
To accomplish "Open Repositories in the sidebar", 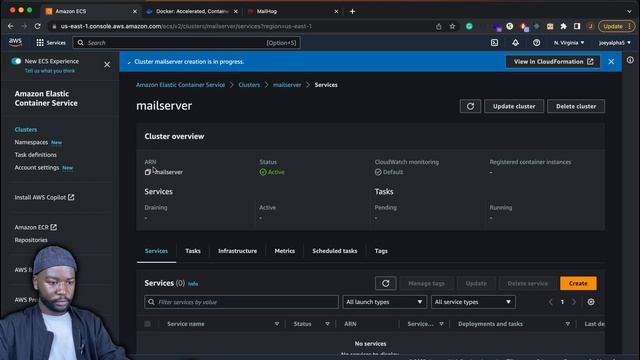I will [31, 240].
